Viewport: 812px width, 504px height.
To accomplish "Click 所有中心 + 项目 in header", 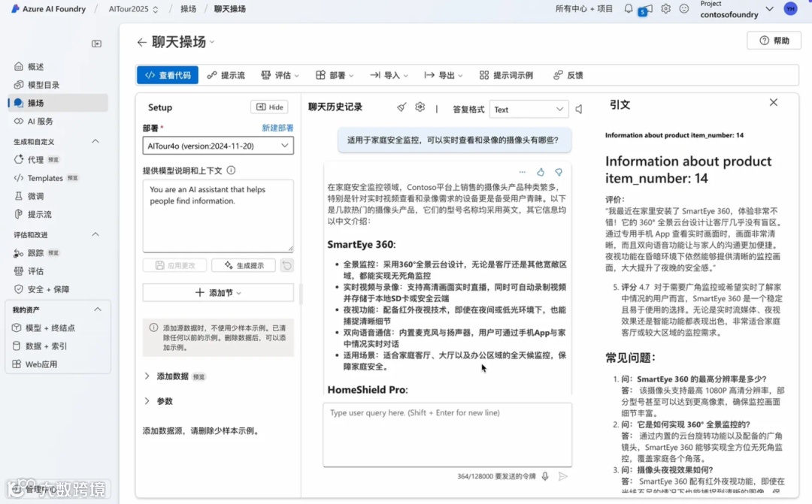I will click(584, 9).
